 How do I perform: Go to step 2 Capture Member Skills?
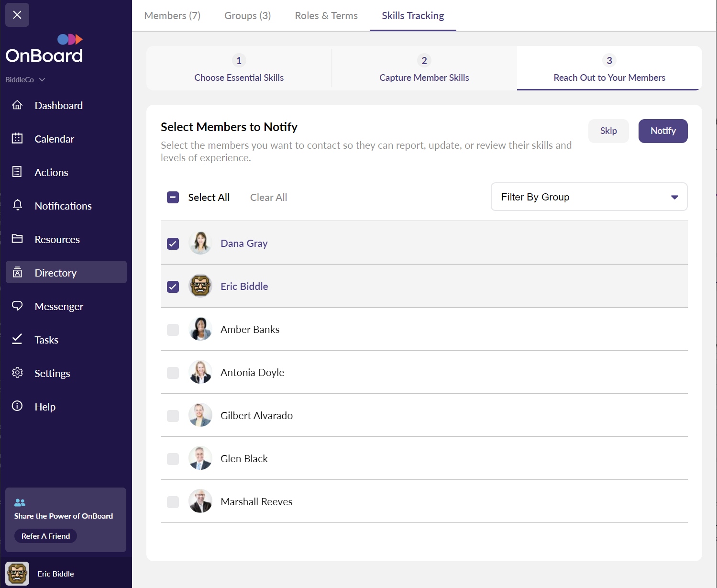424,68
